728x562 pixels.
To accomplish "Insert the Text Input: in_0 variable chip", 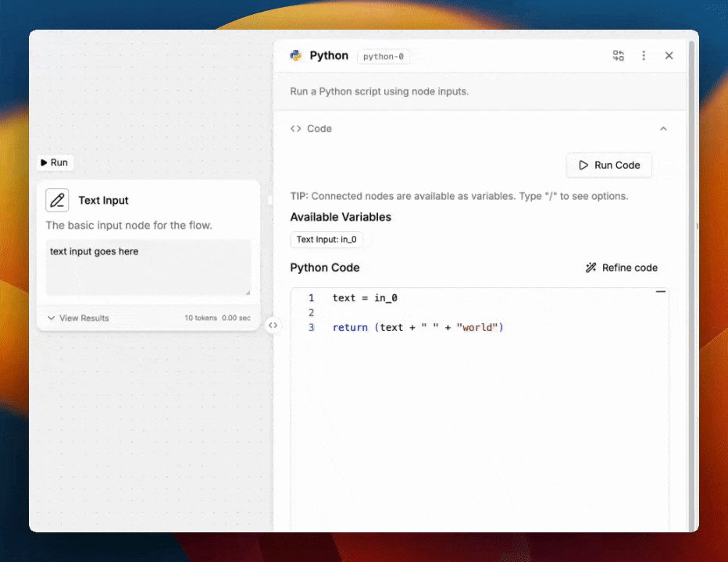I will 327,240.
